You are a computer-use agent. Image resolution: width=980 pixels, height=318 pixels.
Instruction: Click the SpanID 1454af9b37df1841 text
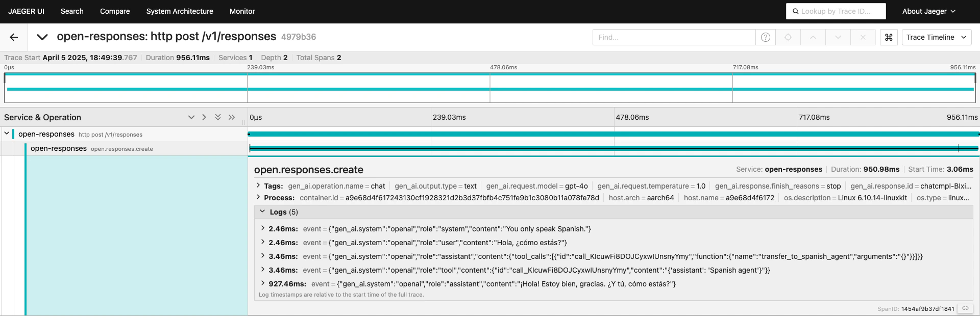916,309
